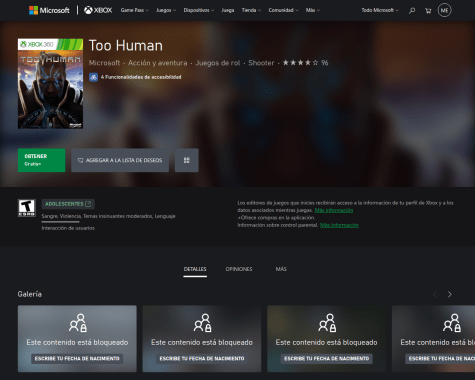Image resolution: width=475 pixels, height=380 pixels.
Task: Click 4 Funcionalidades de accesibilidad link
Action: pos(141,77)
